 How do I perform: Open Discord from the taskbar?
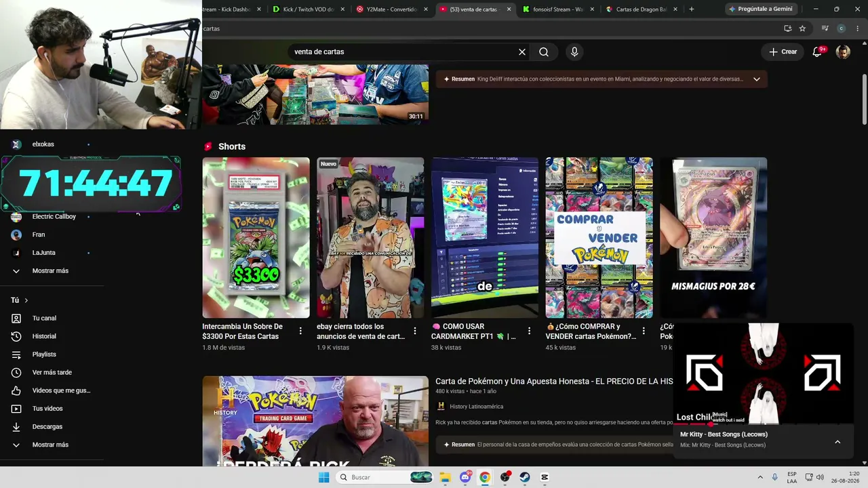click(x=465, y=477)
